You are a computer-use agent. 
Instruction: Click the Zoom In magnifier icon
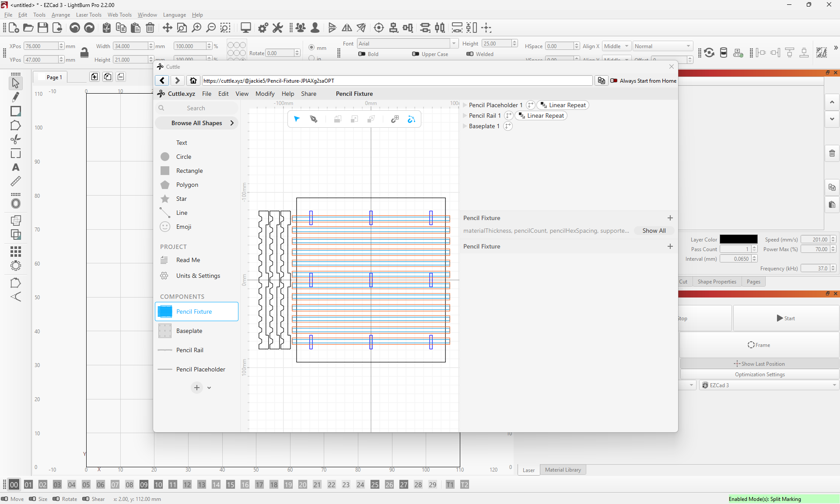pyautogui.click(x=197, y=28)
